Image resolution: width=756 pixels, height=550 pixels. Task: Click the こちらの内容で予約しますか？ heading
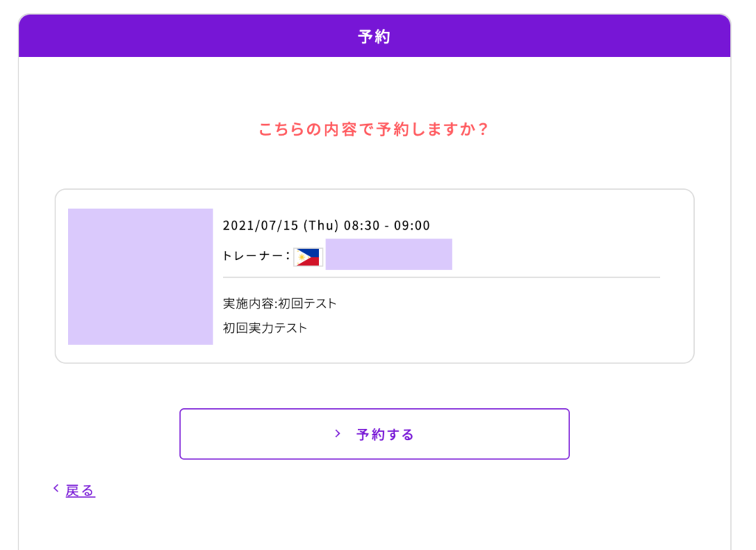coord(374,129)
